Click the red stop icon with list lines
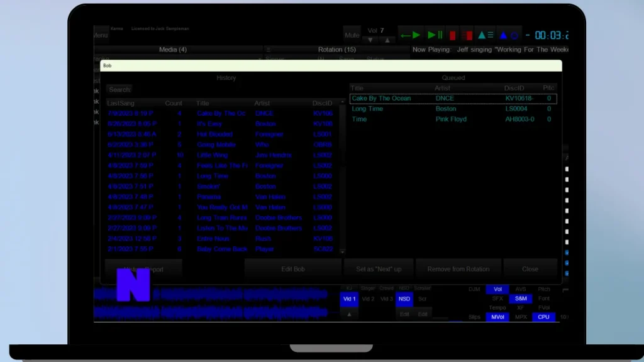The height and width of the screenshot is (362, 644). [x=467, y=36]
